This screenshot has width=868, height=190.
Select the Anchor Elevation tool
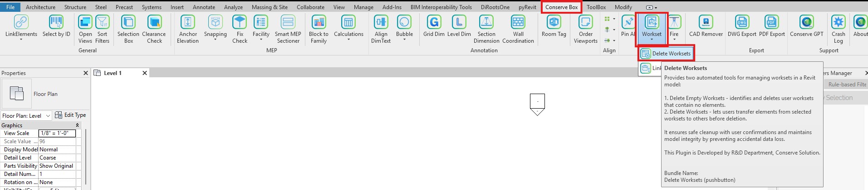(x=188, y=23)
